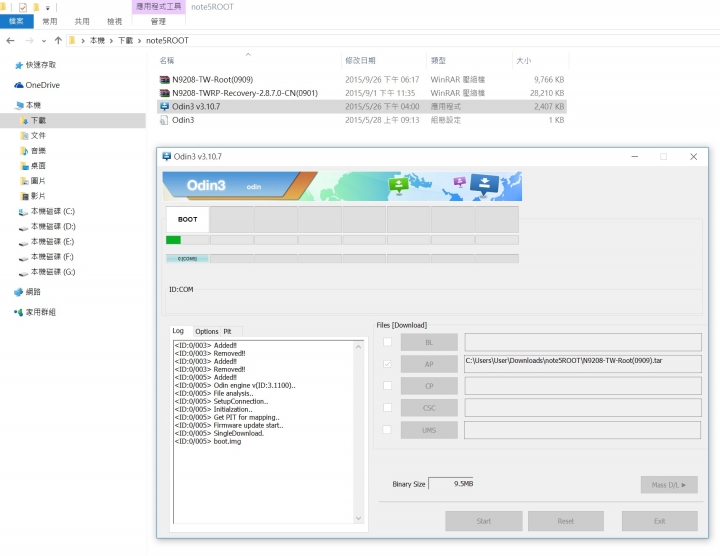Sort by 修改日期 column header
This screenshot has height=556, width=720.
(360, 61)
